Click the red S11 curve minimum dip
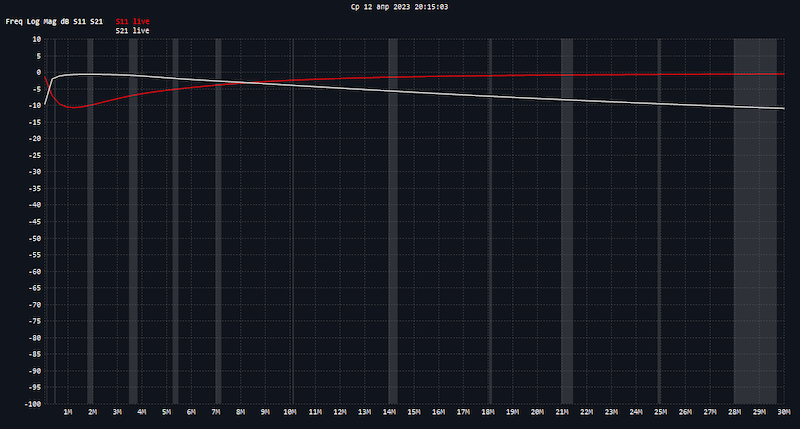This screenshot has height=429, width=800. (x=72, y=107)
